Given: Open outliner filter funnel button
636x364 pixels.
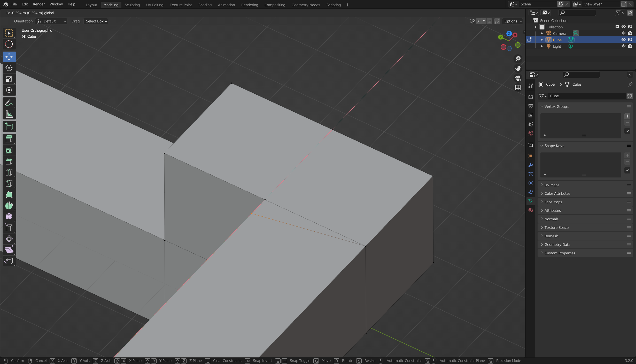Looking at the screenshot, I should 620,13.
